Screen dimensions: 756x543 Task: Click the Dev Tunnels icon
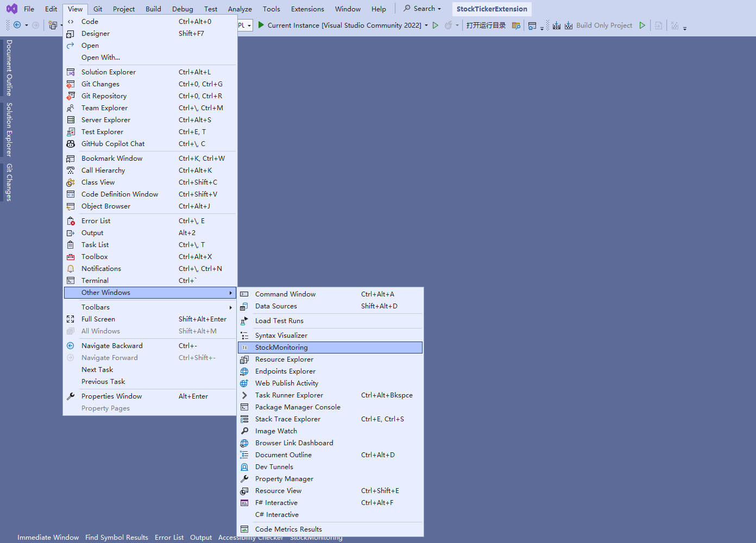pos(244,467)
